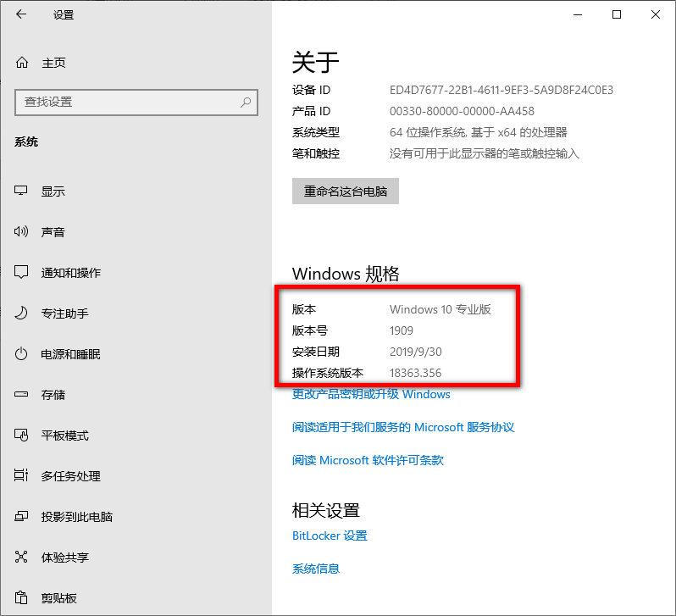Close the Settings window
The image size is (676, 616).
click(656, 14)
